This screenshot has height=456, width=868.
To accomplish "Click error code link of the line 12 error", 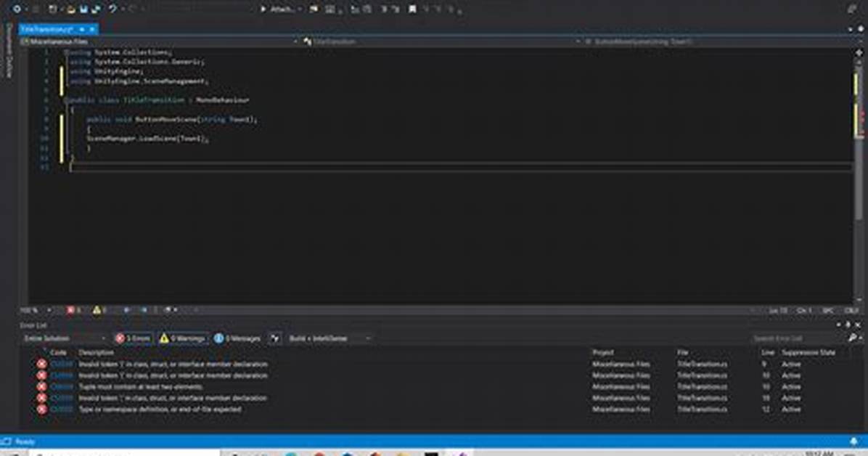I will click(62, 409).
